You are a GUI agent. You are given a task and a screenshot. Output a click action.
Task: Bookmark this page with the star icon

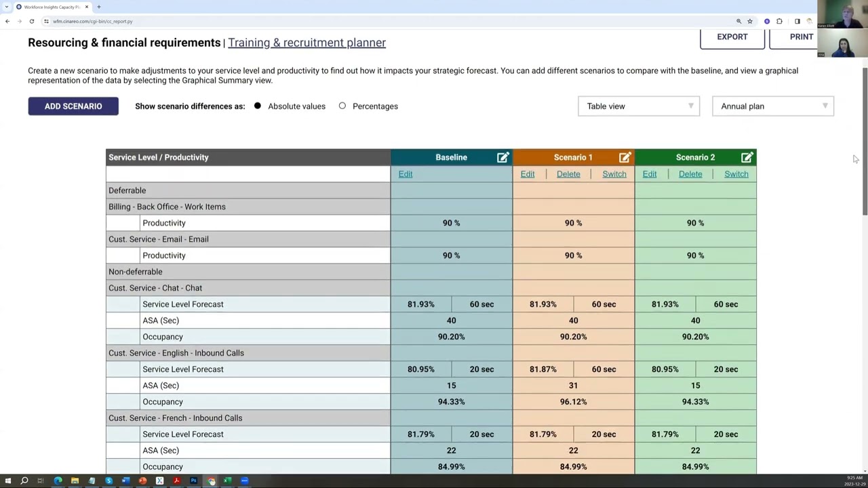coord(750,21)
